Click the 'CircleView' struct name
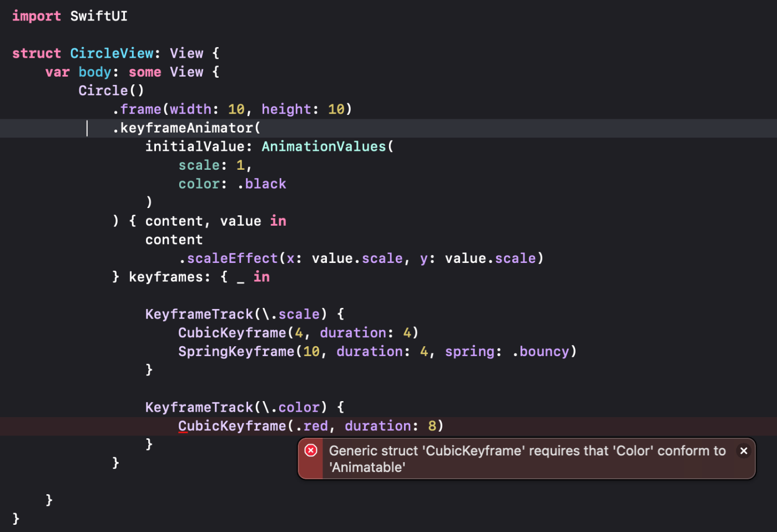 pos(112,53)
